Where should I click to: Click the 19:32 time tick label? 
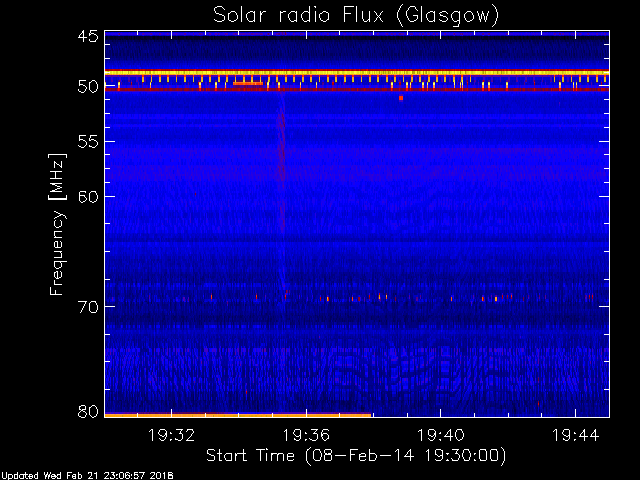point(171,435)
